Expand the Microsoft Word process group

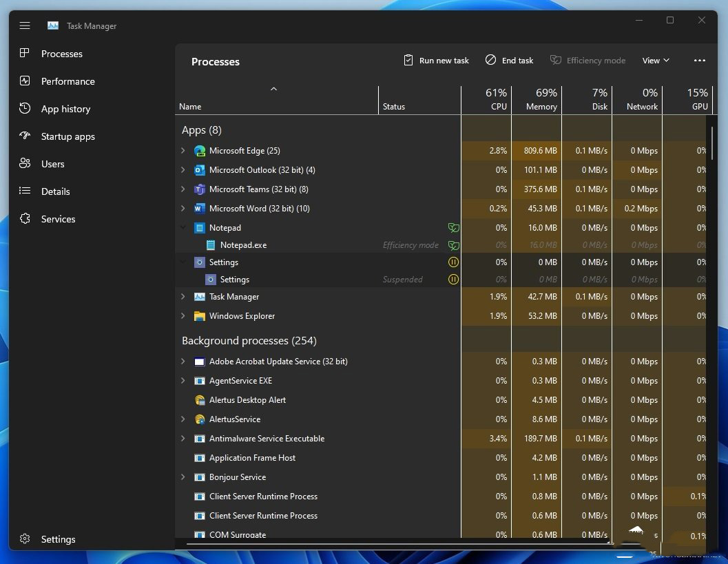pyautogui.click(x=183, y=209)
